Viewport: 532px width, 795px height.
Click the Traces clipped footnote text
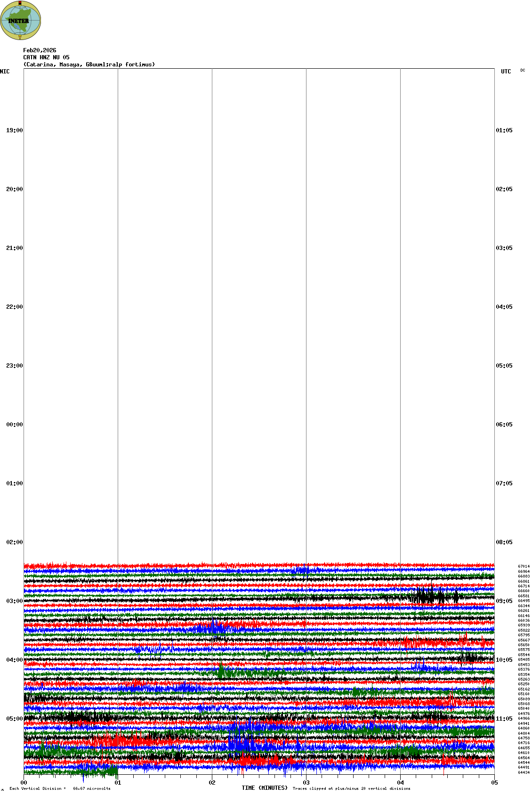click(351, 788)
